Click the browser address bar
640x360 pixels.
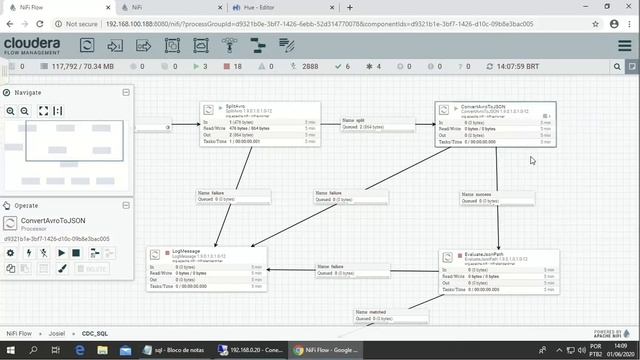(319, 24)
